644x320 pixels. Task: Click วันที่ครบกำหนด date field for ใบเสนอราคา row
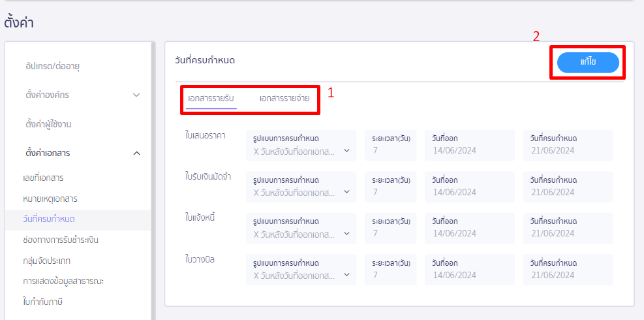[568, 145]
